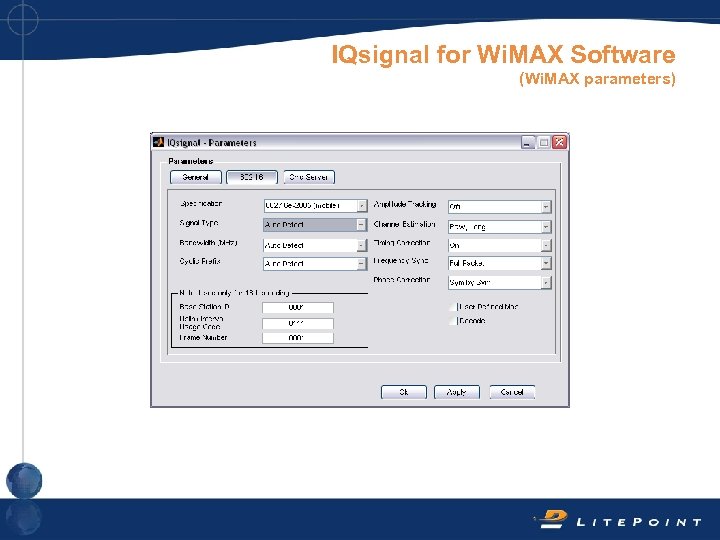The height and width of the screenshot is (540, 720).
Task: Click the Apply button
Action: click(457, 392)
